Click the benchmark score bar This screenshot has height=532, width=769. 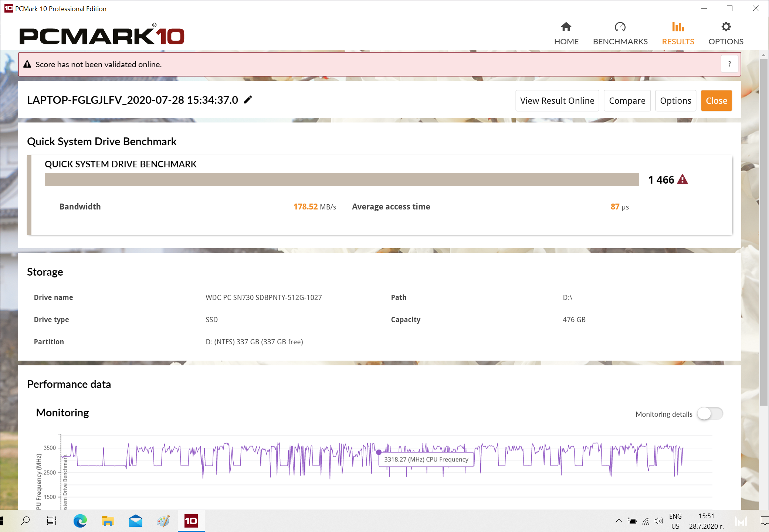point(342,180)
